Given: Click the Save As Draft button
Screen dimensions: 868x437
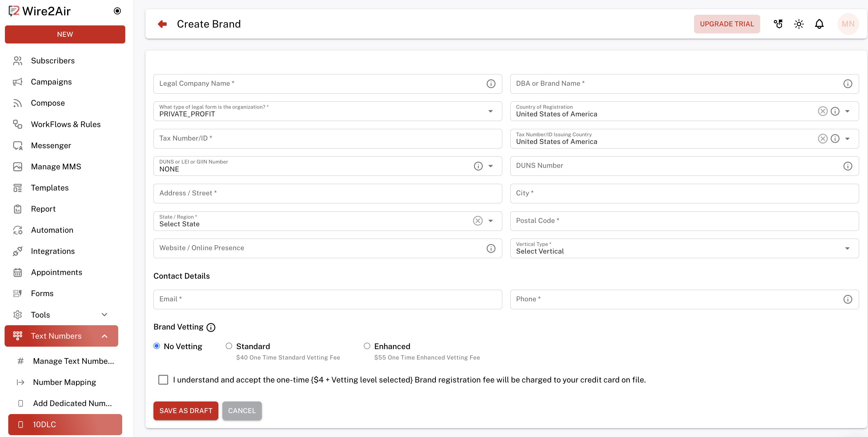Looking at the screenshot, I should (x=186, y=410).
